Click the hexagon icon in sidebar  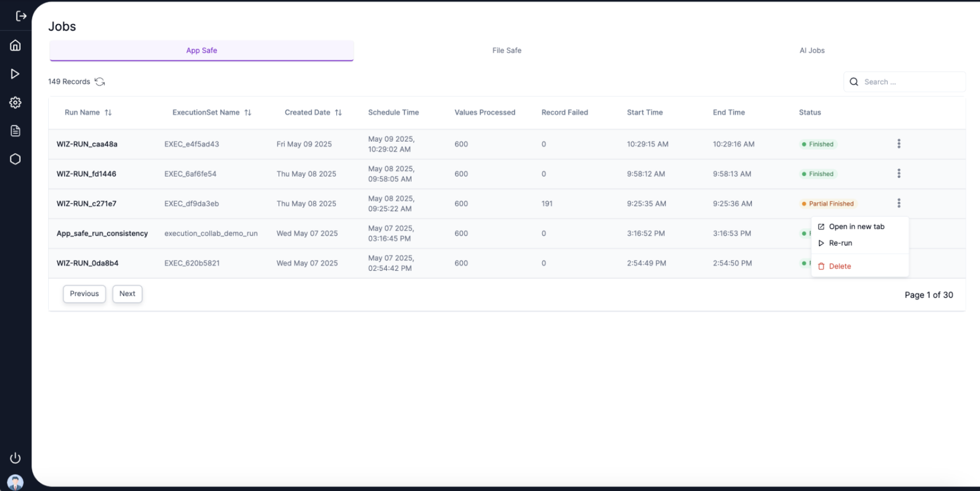(x=15, y=159)
